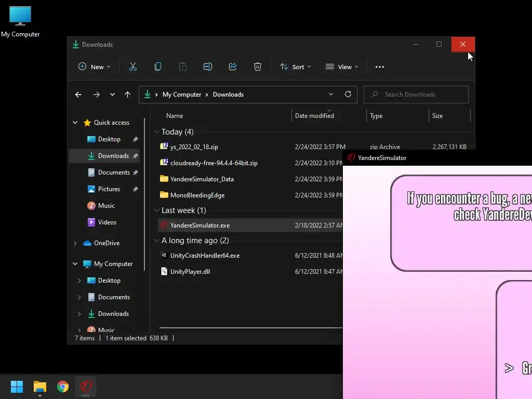The width and height of the screenshot is (532, 399).
Task: Close the Downloads window
Action: (463, 45)
